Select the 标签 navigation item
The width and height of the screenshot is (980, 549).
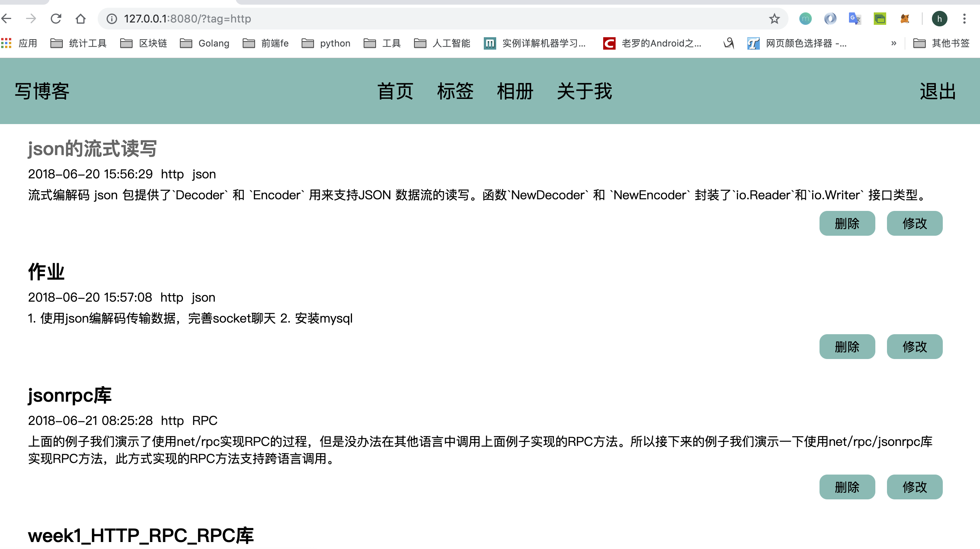(x=456, y=91)
